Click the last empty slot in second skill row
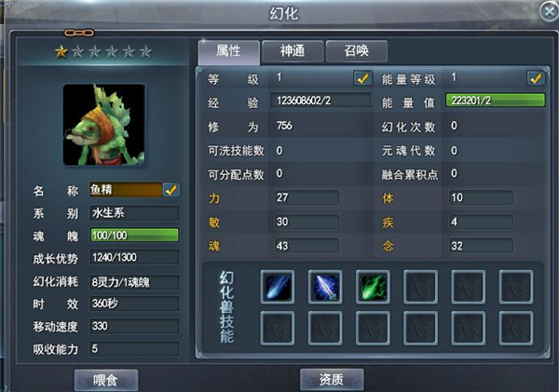 point(516,328)
